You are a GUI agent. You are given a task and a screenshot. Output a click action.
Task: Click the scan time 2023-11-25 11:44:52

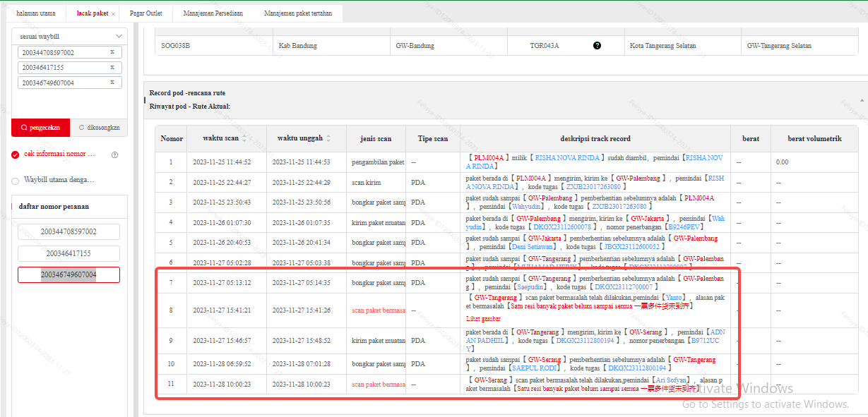tap(222, 162)
